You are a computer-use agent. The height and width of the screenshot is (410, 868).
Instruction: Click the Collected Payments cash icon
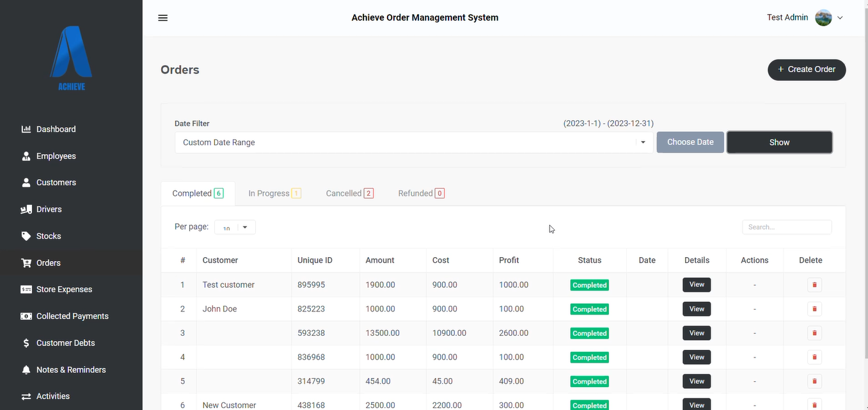pos(26,317)
